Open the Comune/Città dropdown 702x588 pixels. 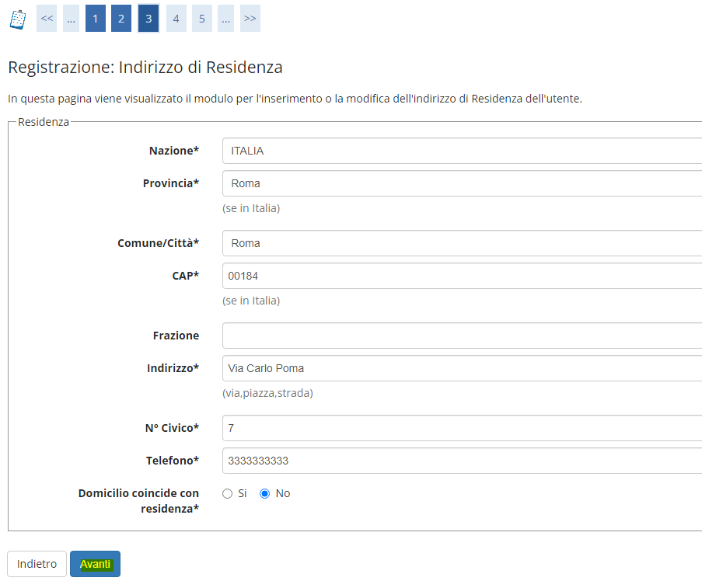(x=462, y=243)
